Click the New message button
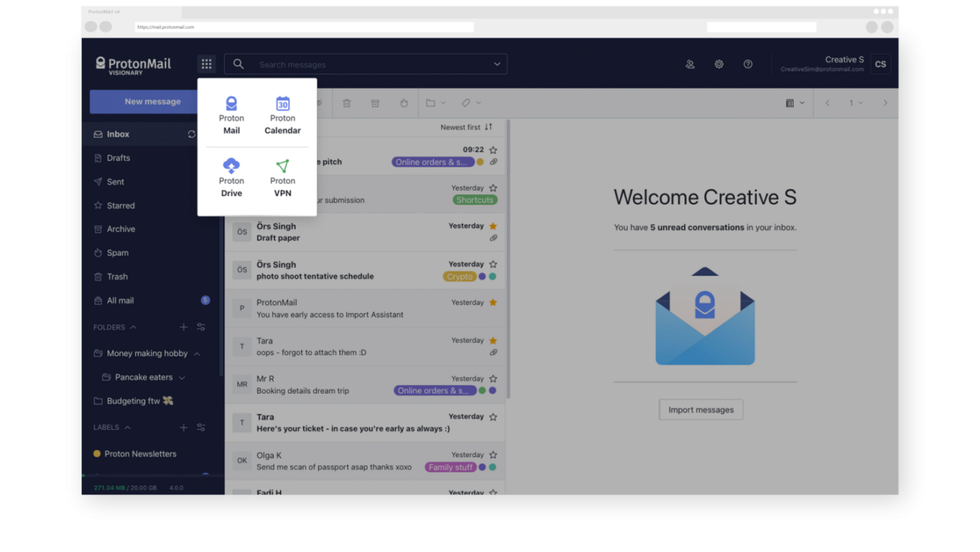This screenshot has height=552, width=980. [152, 102]
